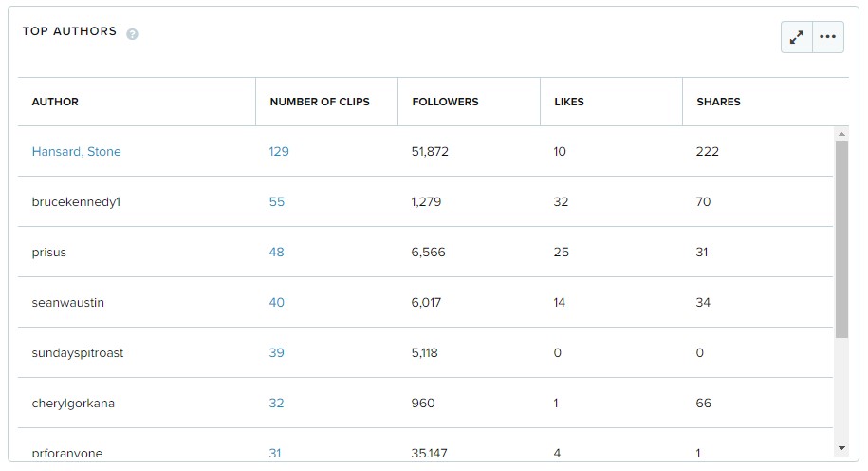The height and width of the screenshot is (471, 868).
Task: View sundayspitroast's 39 clips
Action: pyautogui.click(x=277, y=353)
